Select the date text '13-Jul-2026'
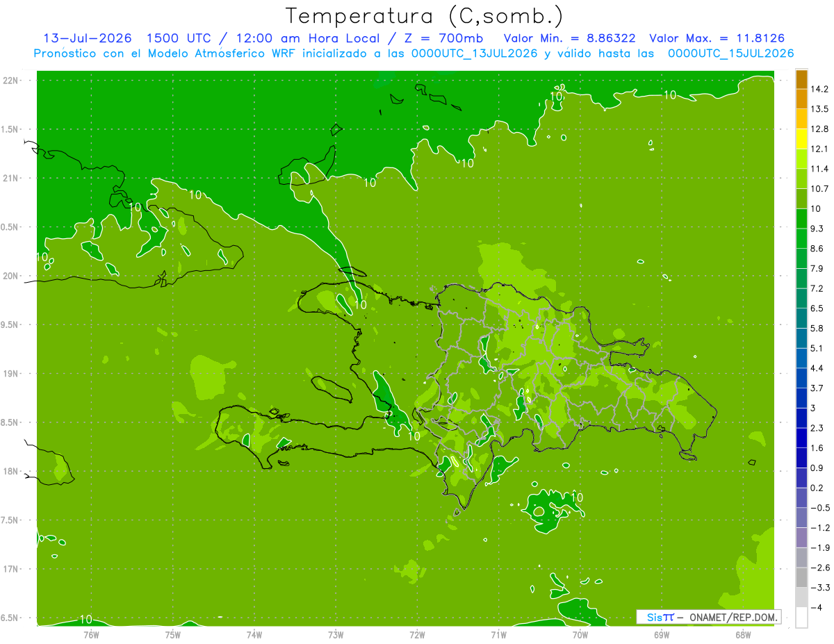Image resolution: width=834 pixels, height=644 pixels. 88,38
